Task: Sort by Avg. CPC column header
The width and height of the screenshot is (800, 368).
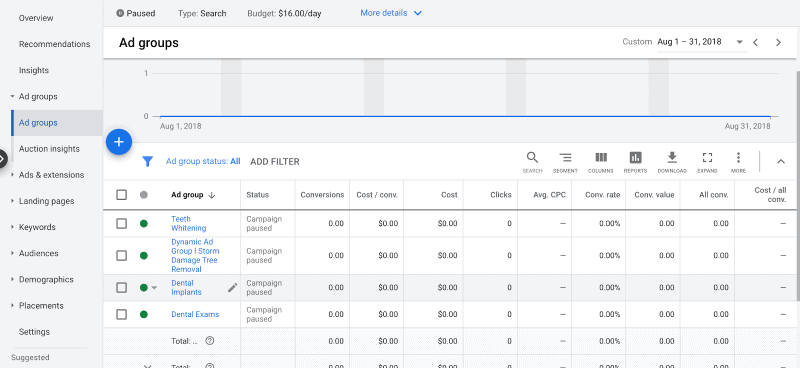Action: (548, 195)
